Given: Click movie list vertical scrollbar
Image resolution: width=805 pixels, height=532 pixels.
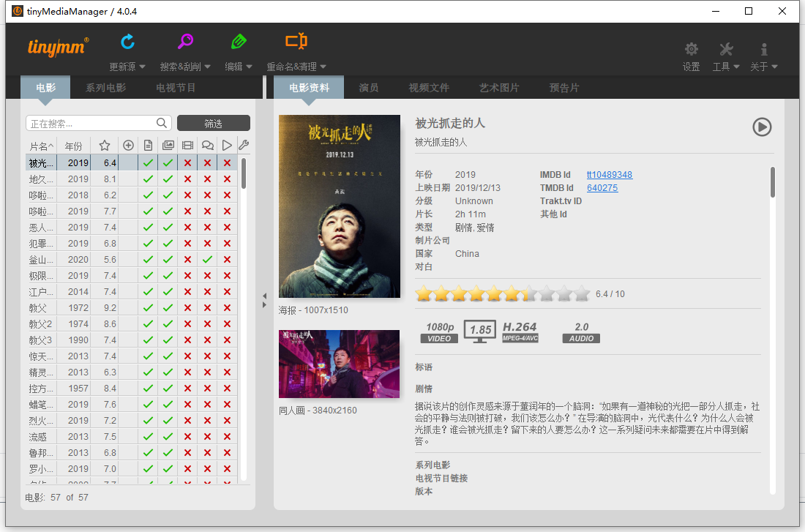Looking at the screenshot, I should pyautogui.click(x=244, y=173).
